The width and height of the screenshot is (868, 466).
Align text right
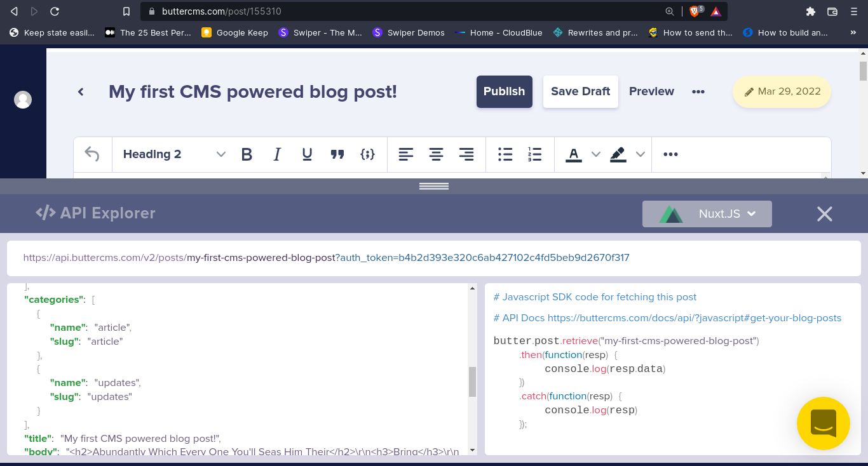(466, 154)
